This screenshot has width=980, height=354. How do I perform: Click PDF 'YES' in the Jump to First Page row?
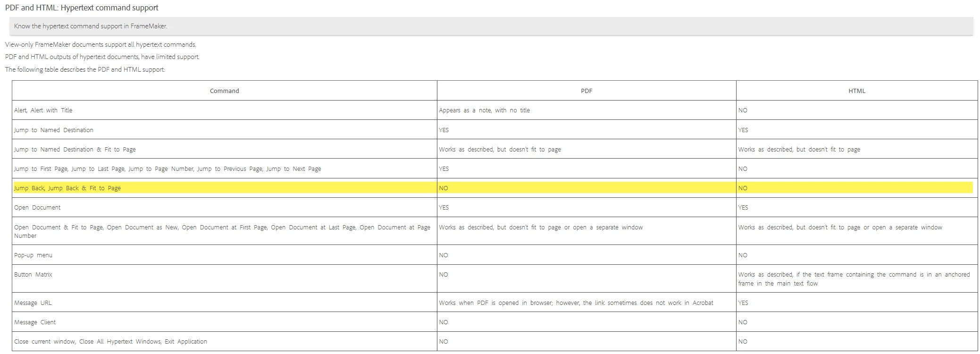click(x=586, y=169)
